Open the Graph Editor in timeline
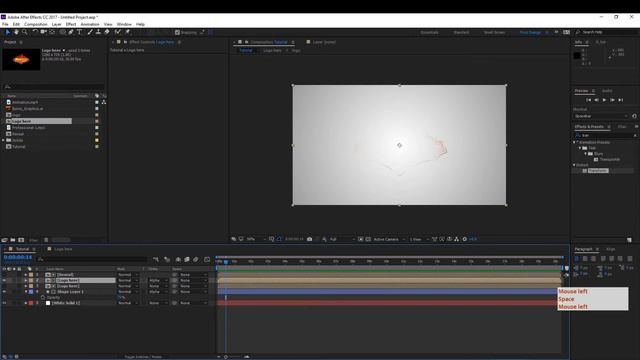Image resolution: width=640 pixels, height=360 pixels. (x=207, y=259)
